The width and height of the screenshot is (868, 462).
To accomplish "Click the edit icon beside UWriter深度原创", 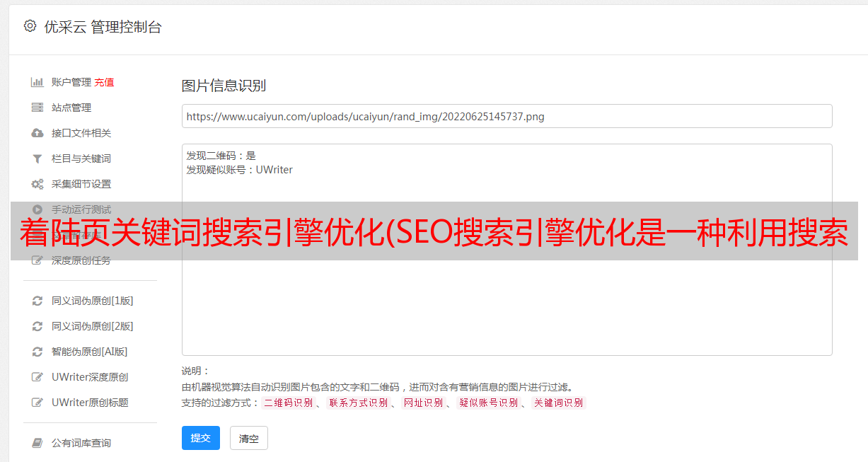I will click(x=37, y=377).
